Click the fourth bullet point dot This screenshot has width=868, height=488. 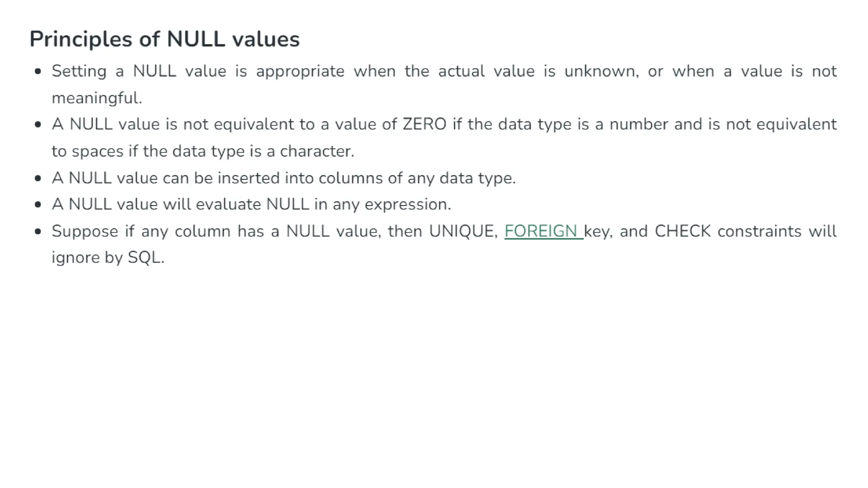(38, 205)
